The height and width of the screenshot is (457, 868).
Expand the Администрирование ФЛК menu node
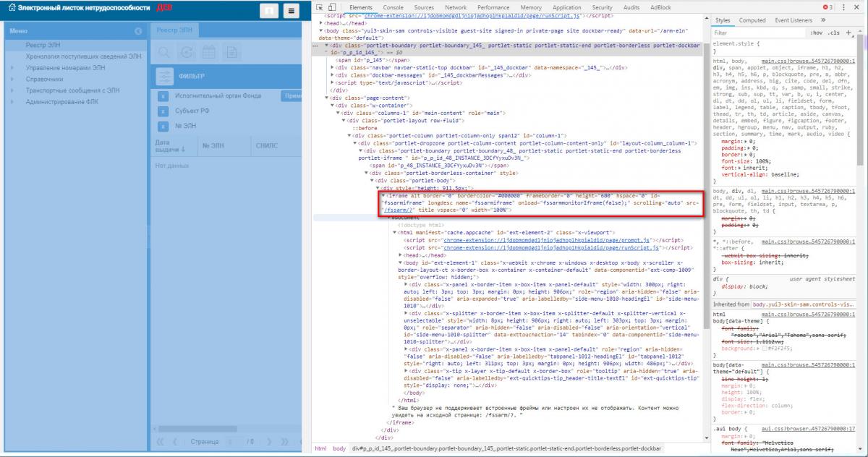click(x=12, y=102)
